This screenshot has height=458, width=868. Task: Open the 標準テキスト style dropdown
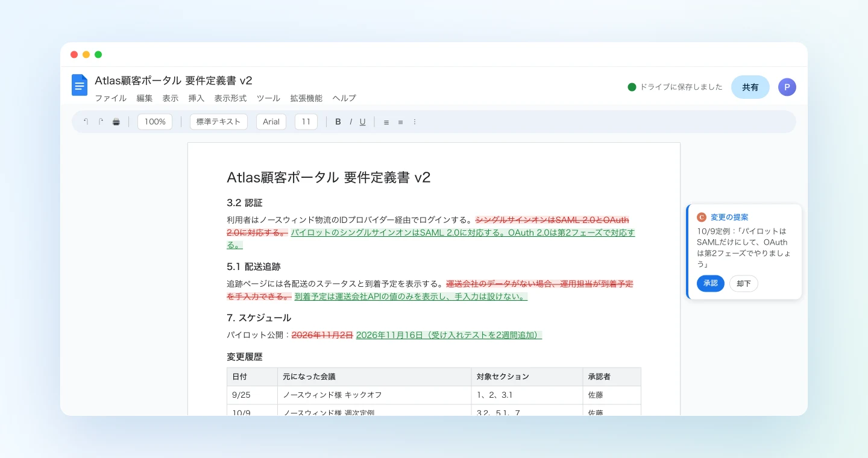point(219,122)
